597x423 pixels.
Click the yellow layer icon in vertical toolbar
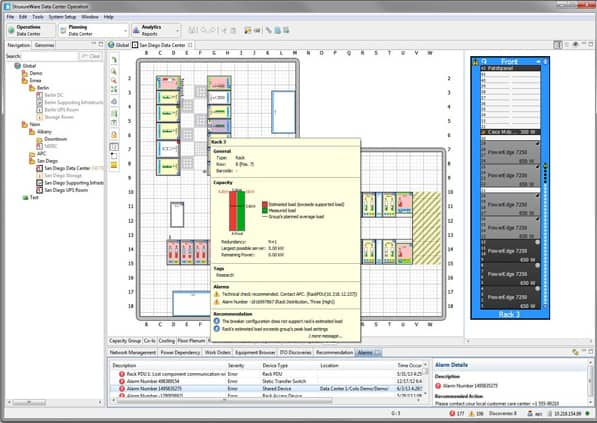pyautogui.click(x=114, y=165)
